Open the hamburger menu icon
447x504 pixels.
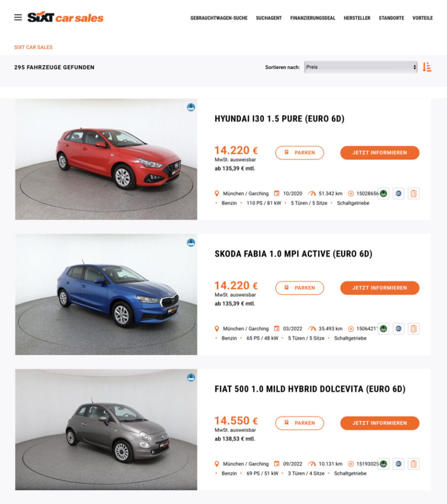[18, 17]
